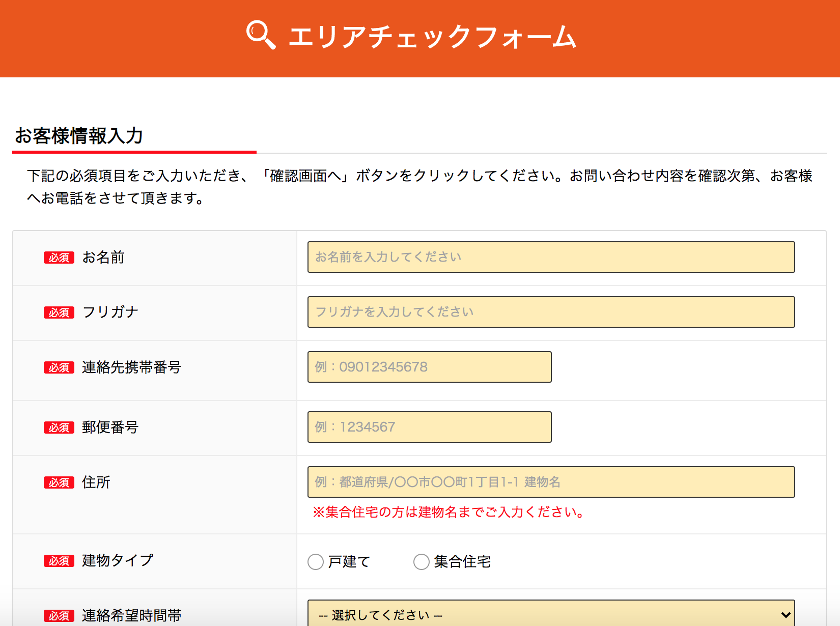840x626 pixels.
Task: Click the required badge beside フリガナ
Action: 59,312
